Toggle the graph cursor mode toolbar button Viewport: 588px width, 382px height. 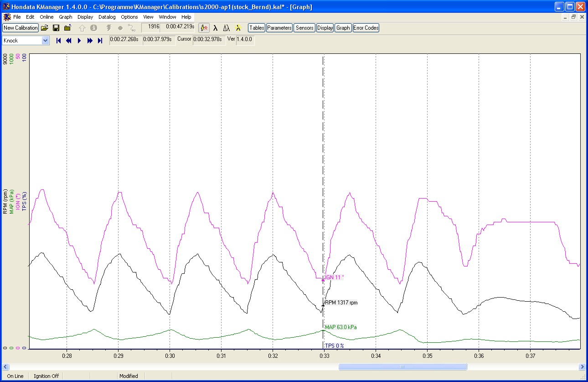point(204,28)
